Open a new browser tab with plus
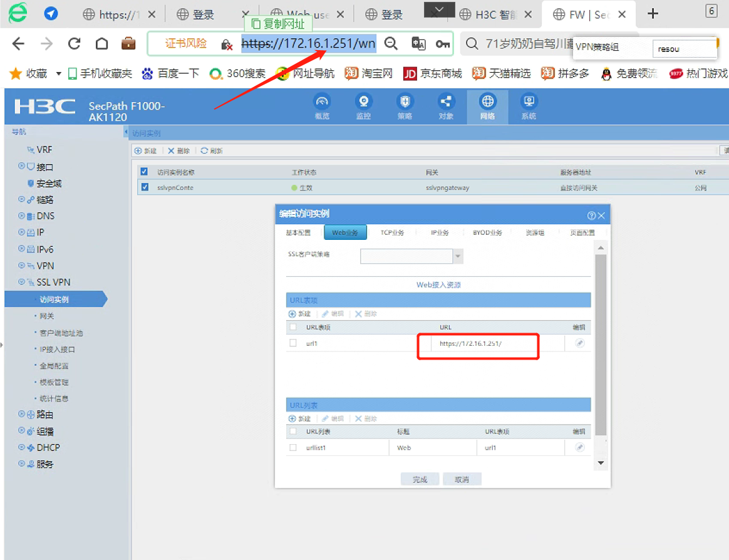 point(653,14)
